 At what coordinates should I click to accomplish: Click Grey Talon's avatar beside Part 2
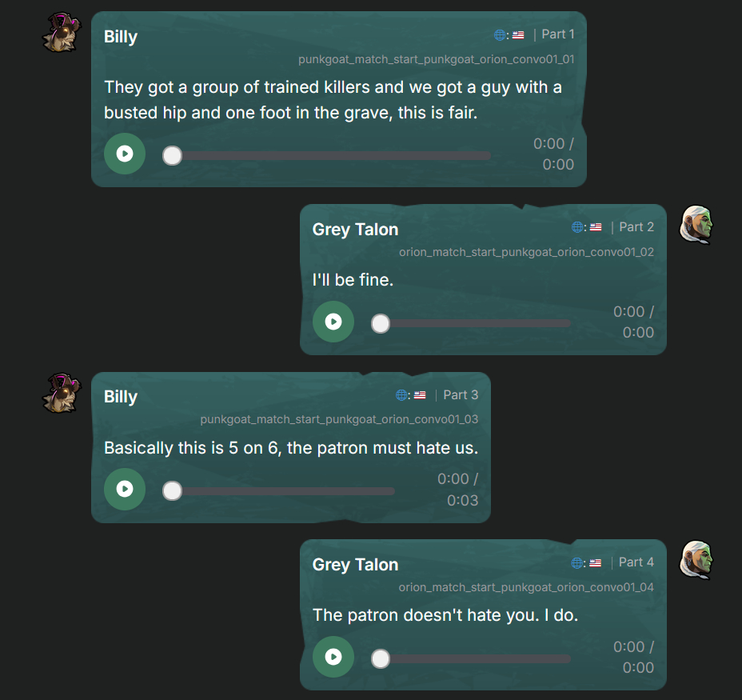(696, 225)
